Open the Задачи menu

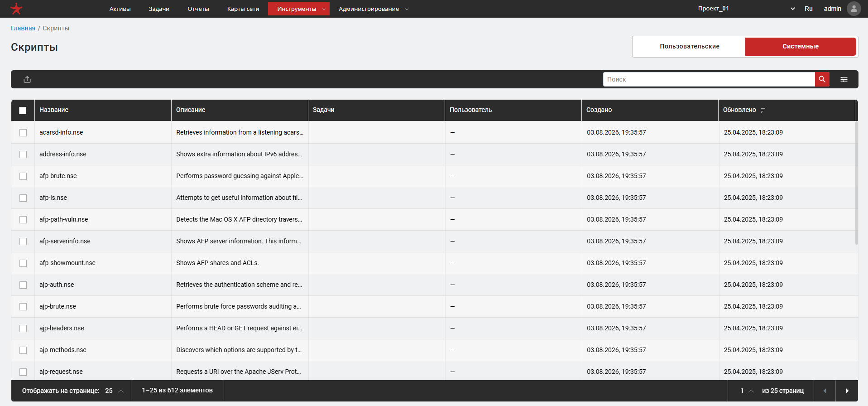pos(159,9)
